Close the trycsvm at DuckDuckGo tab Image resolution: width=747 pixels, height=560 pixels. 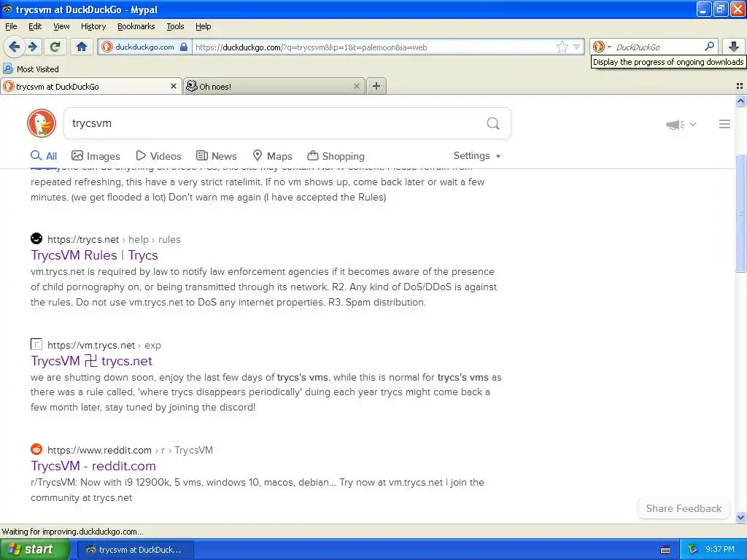(174, 86)
